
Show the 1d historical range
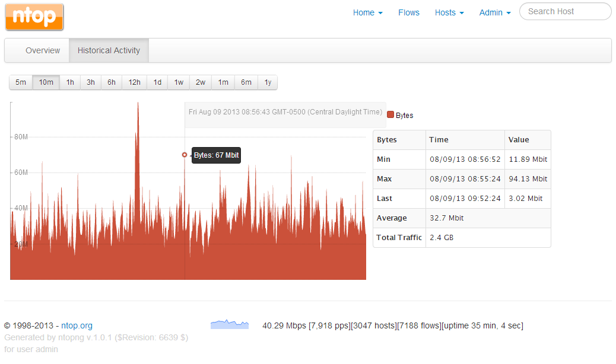click(x=157, y=82)
